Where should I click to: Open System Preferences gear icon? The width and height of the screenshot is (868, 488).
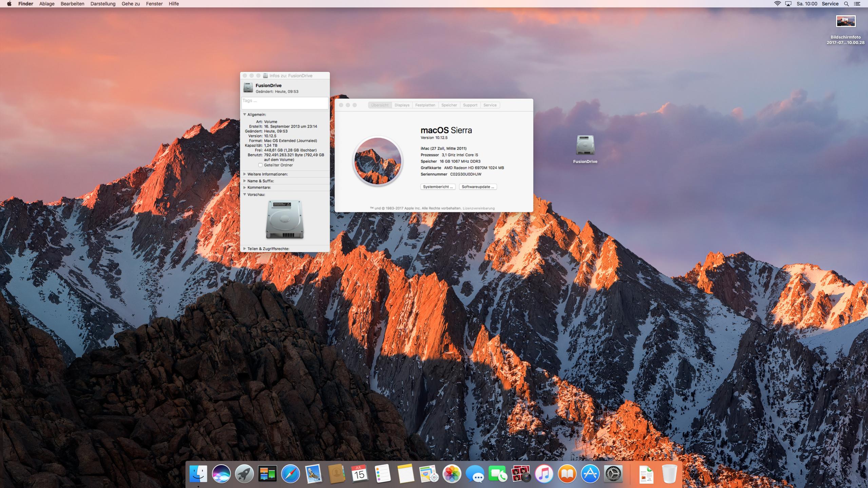coord(613,474)
